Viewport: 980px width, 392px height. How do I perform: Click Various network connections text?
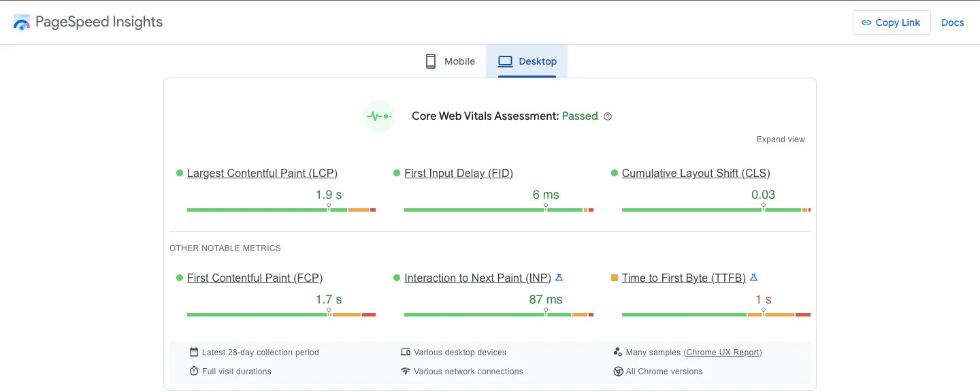pyautogui.click(x=469, y=372)
